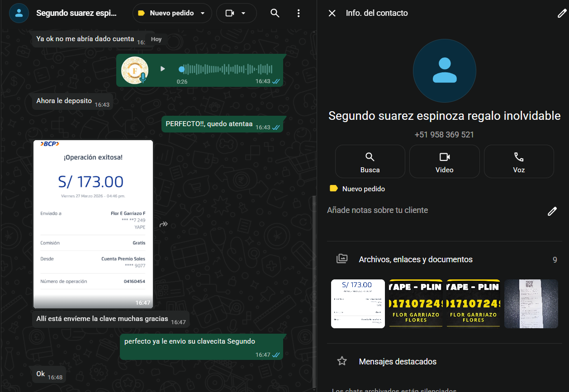Open the printed ticket photo thumbnail
The height and width of the screenshot is (392, 569).
531,303
